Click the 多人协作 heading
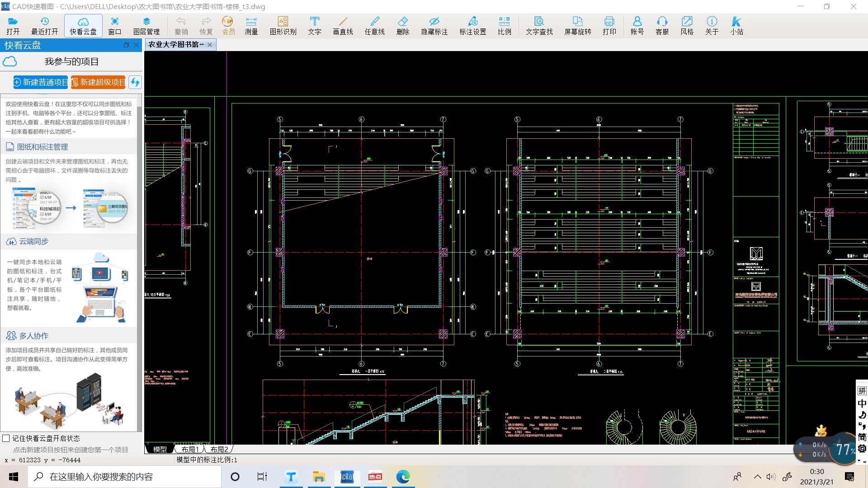Image resolution: width=868 pixels, height=488 pixels. tap(33, 336)
